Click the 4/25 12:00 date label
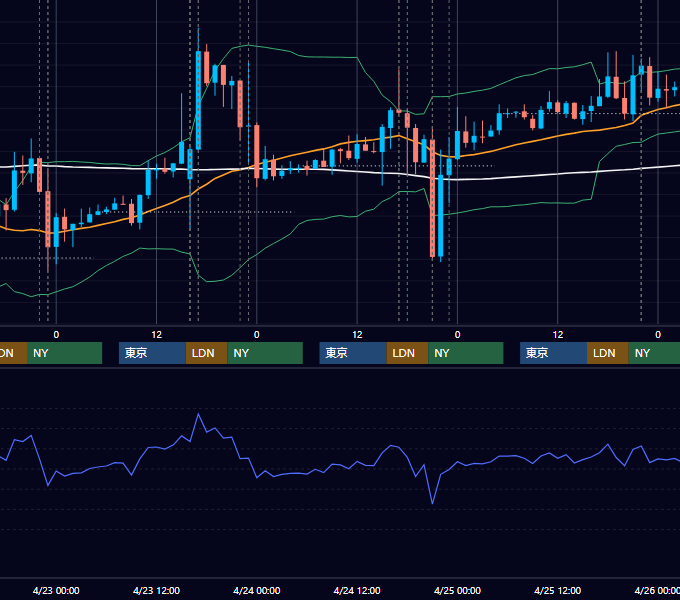 click(558, 590)
